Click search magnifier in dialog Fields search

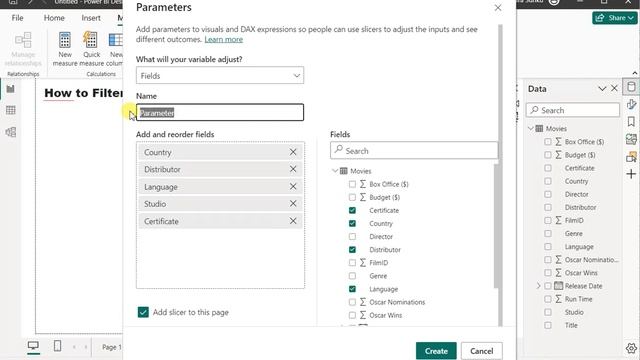(x=338, y=150)
